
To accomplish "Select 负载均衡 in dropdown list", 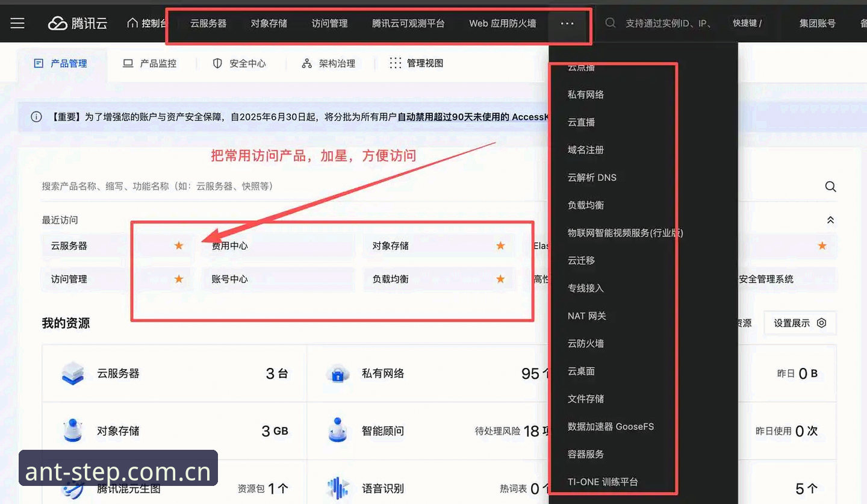I will (x=586, y=205).
